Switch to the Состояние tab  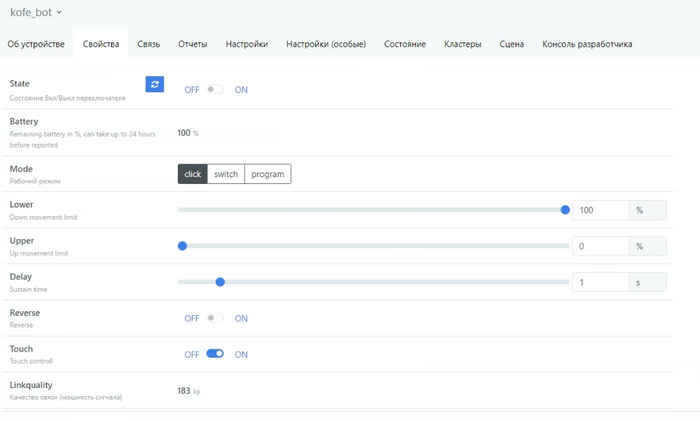(x=405, y=44)
